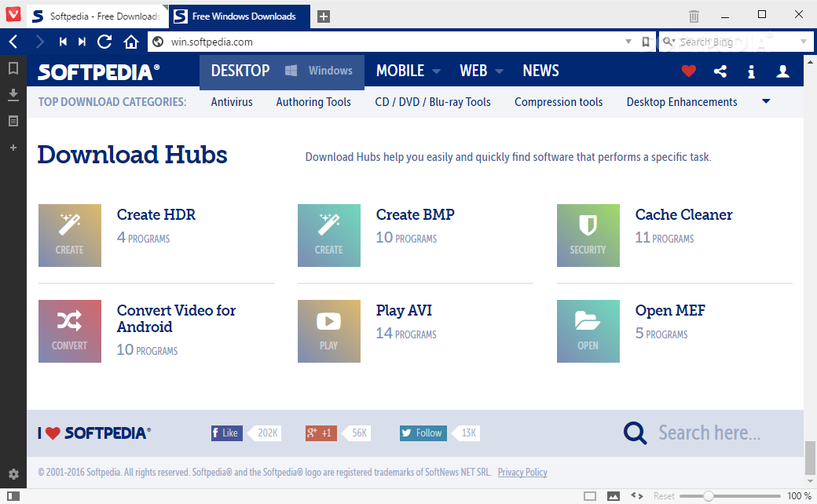Screen dimensions: 817x504
Task: Click the Softpedia share icon
Action: point(720,71)
